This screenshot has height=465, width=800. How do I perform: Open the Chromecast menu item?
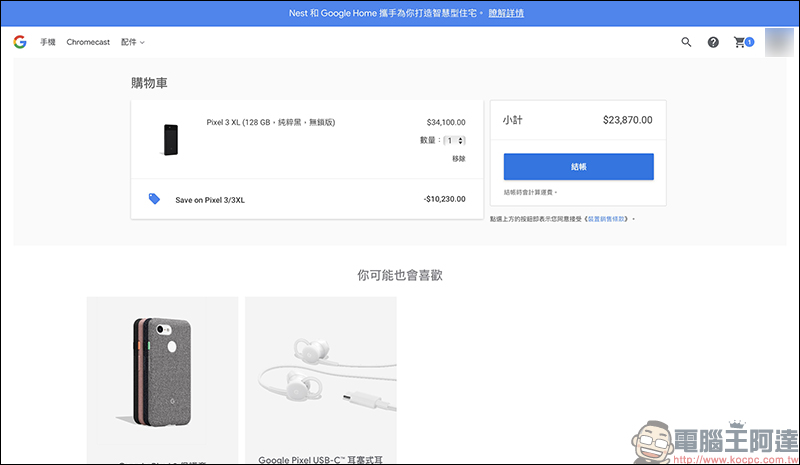point(88,42)
